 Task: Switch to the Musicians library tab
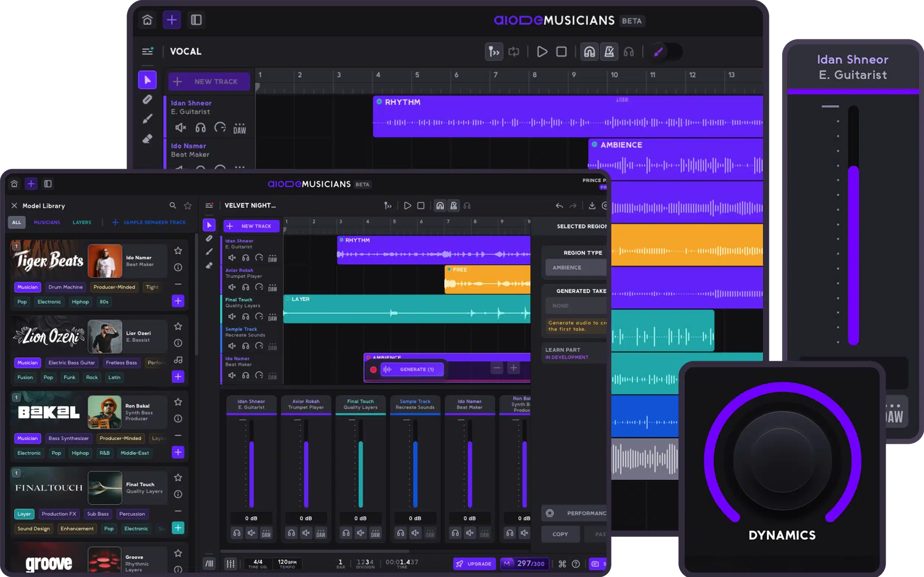point(47,222)
